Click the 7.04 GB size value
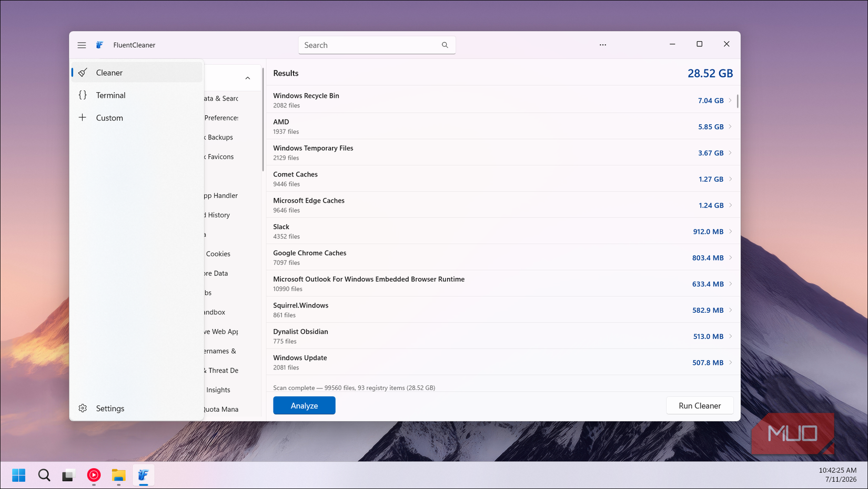Image resolution: width=868 pixels, height=489 pixels. pos(711,101)
